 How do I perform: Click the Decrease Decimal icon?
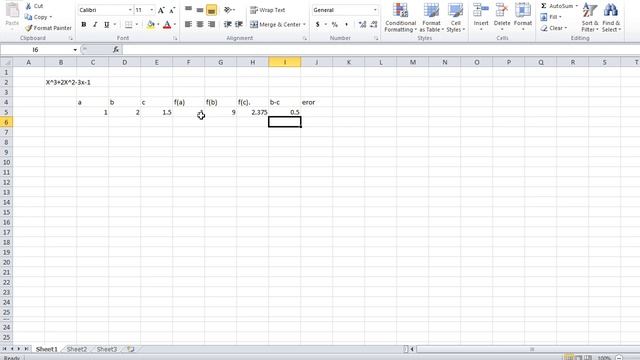pyautogui.click(x=373, y=24)
